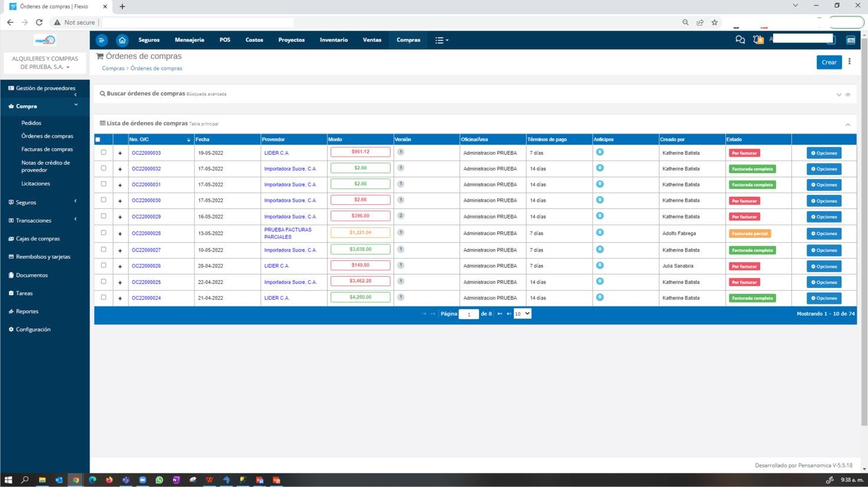The height and width of the screenshot is (487, 868).
Task: Open the messaging chat icon in top bar
Action: (x=740, y=39)
